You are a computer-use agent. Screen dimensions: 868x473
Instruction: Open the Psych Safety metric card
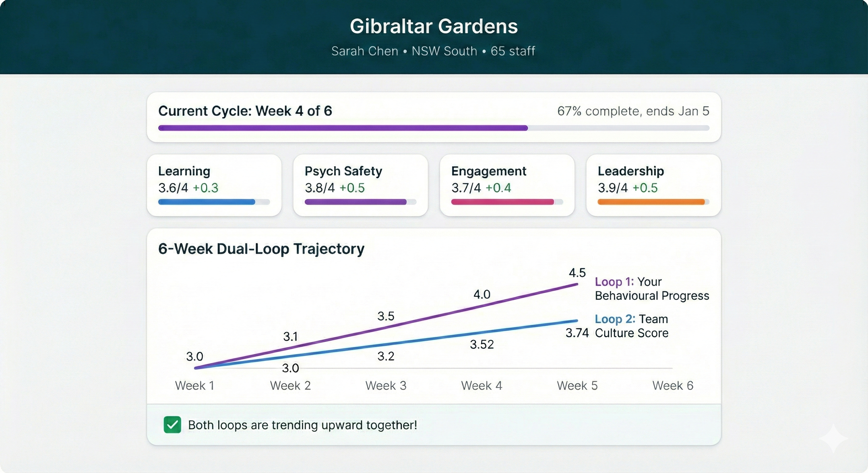click(360, 185)
